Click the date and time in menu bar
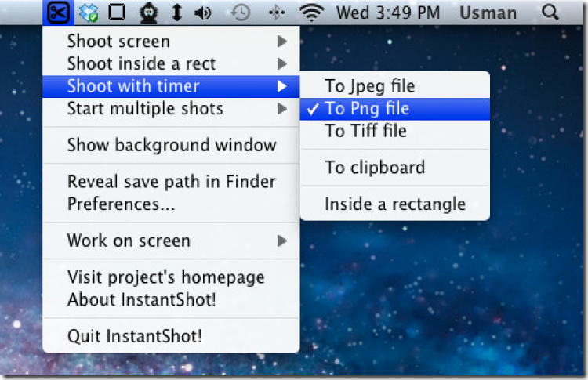 click(x=387, y=13)
